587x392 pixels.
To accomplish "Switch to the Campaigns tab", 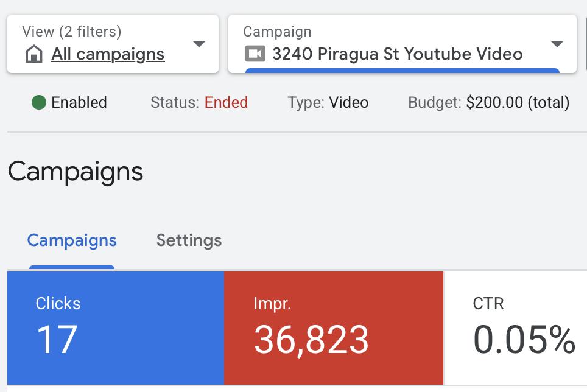I will point(72,240).
